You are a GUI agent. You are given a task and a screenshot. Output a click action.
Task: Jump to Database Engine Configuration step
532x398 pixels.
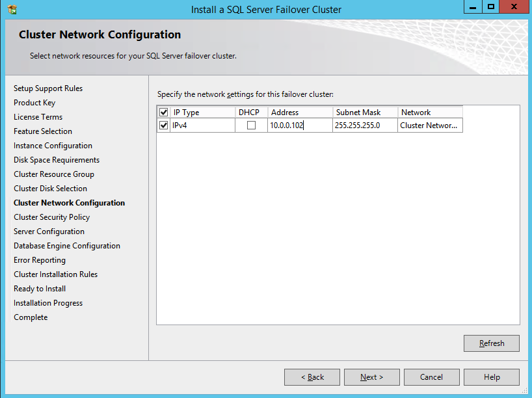click(x=67, y=246)
